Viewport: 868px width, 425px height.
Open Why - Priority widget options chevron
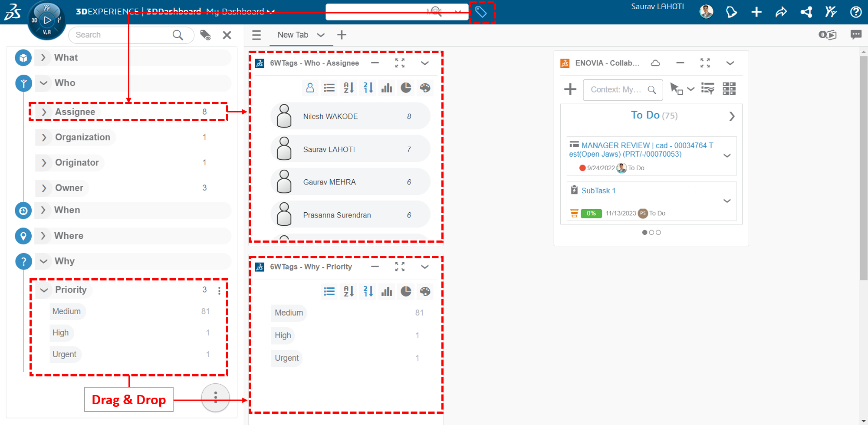click(425, 267)
